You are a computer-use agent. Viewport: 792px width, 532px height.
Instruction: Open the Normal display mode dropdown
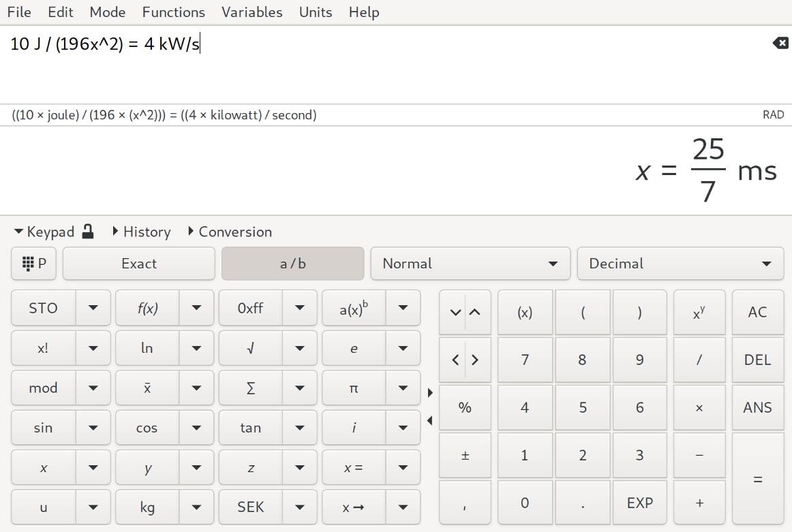point(470,264)
